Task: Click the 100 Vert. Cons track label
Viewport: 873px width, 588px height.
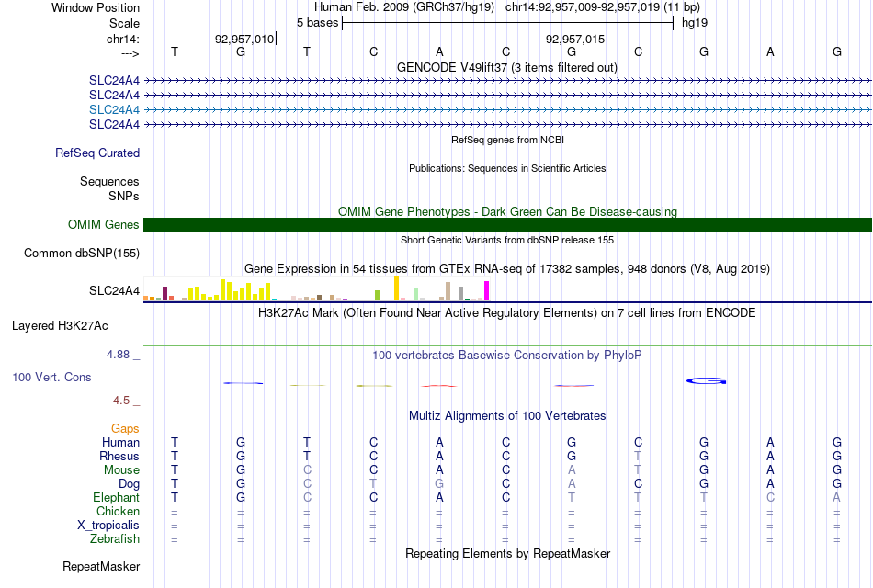Action: tap(51, 378)
